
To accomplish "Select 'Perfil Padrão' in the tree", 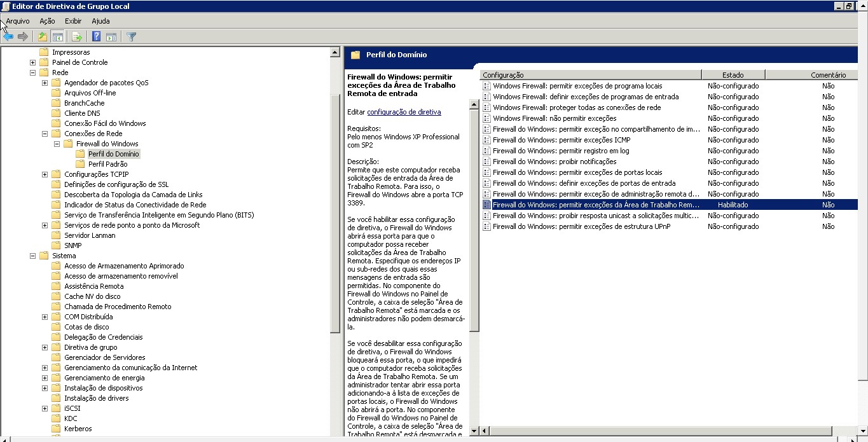I will (107, 164).
